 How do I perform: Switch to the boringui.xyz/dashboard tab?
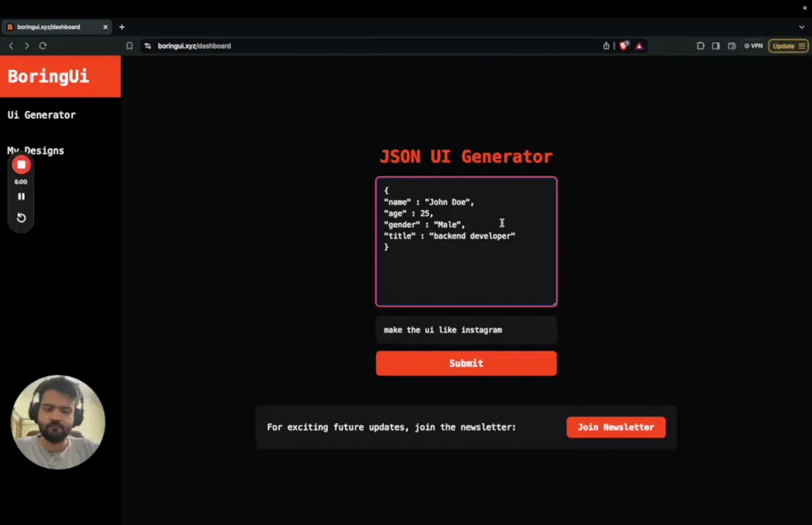point(56,25)
